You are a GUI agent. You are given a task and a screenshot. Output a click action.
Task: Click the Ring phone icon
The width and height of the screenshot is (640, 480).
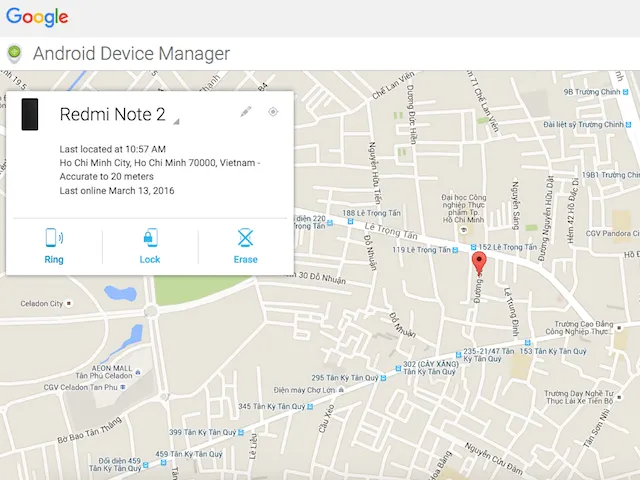[x=54, y=238]
